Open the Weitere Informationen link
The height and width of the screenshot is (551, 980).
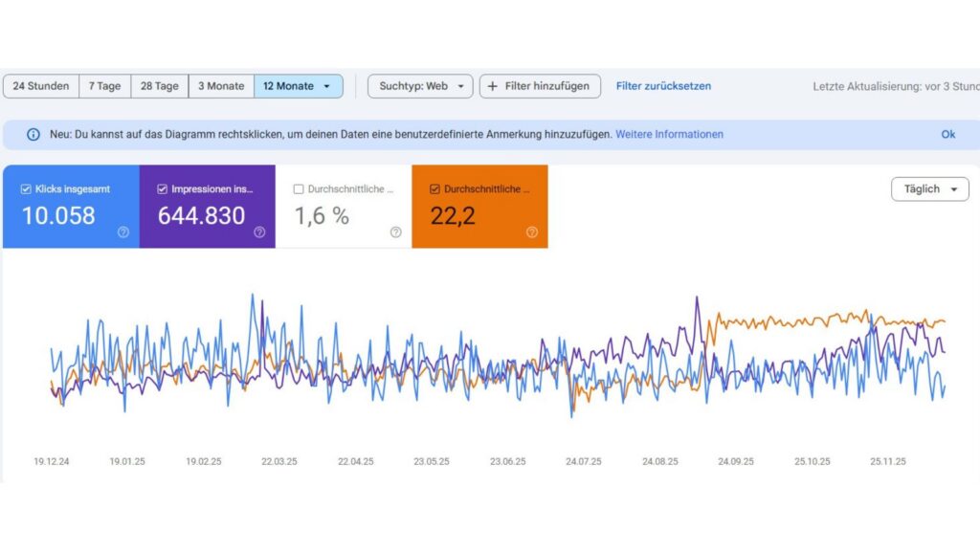(x=669, y=135)
